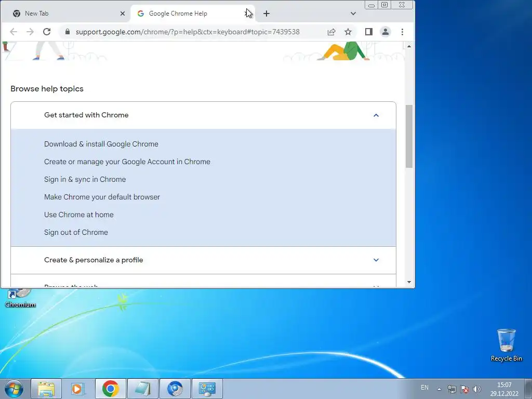Reload the Google Chrome Help page
532x399 pixels.
[x=47, y=32]
